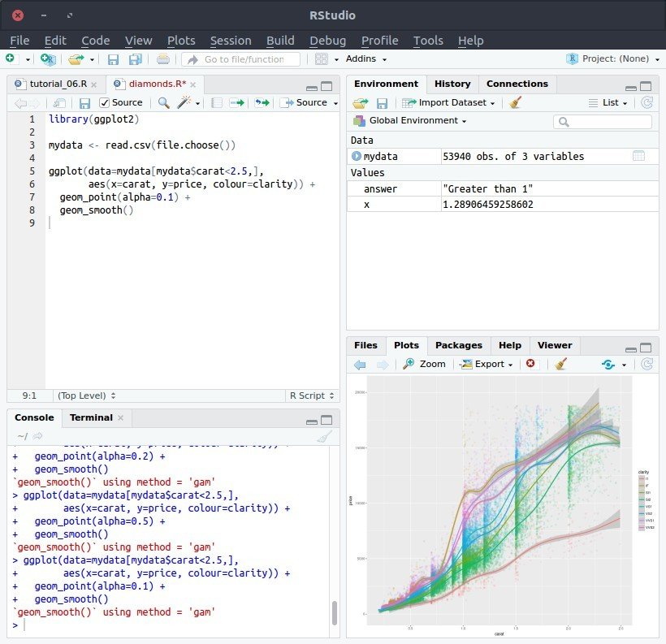666x644 pixels.
Task: Close the tutorial_06.R tab
Action: [94, 85]
